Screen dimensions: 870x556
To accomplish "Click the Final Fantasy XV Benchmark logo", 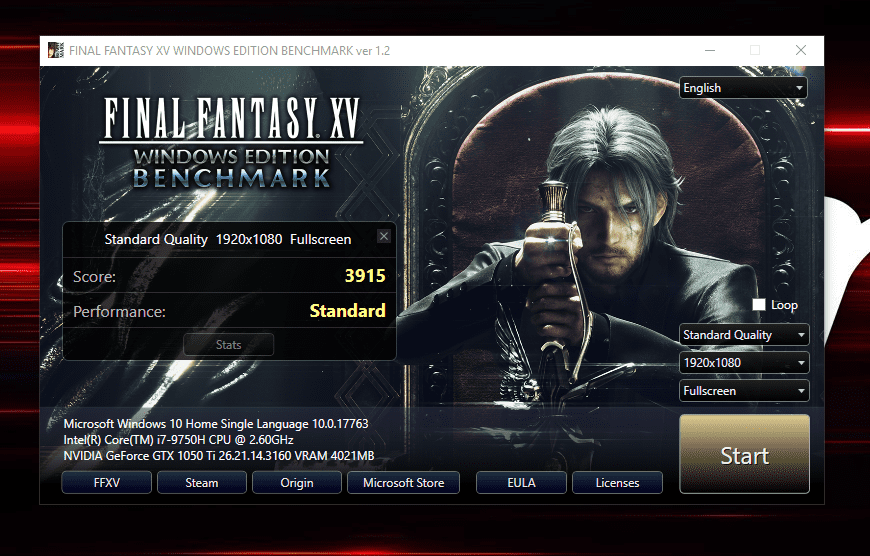I will pyautogui.click(x=231, y=143).
